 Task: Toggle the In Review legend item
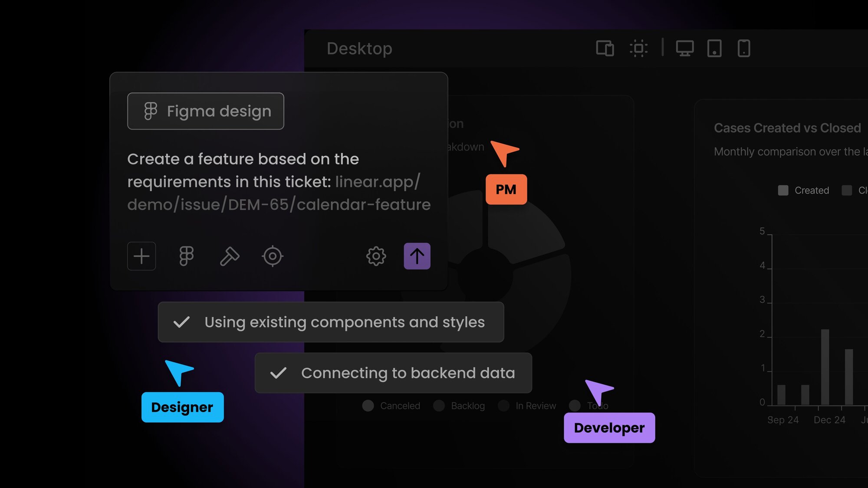527,406
